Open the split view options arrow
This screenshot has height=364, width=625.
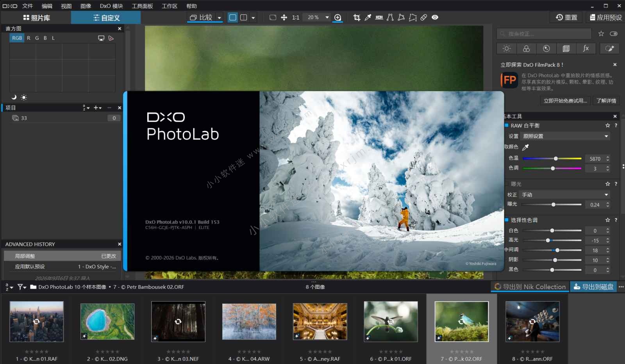tap(253, 18)
